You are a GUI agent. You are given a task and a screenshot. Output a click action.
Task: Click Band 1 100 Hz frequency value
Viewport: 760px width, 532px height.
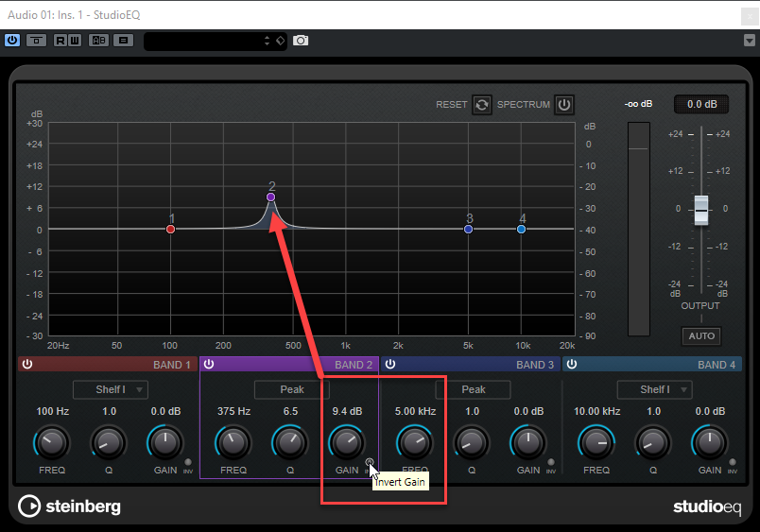pyautogui.click(x=52, y=411)
